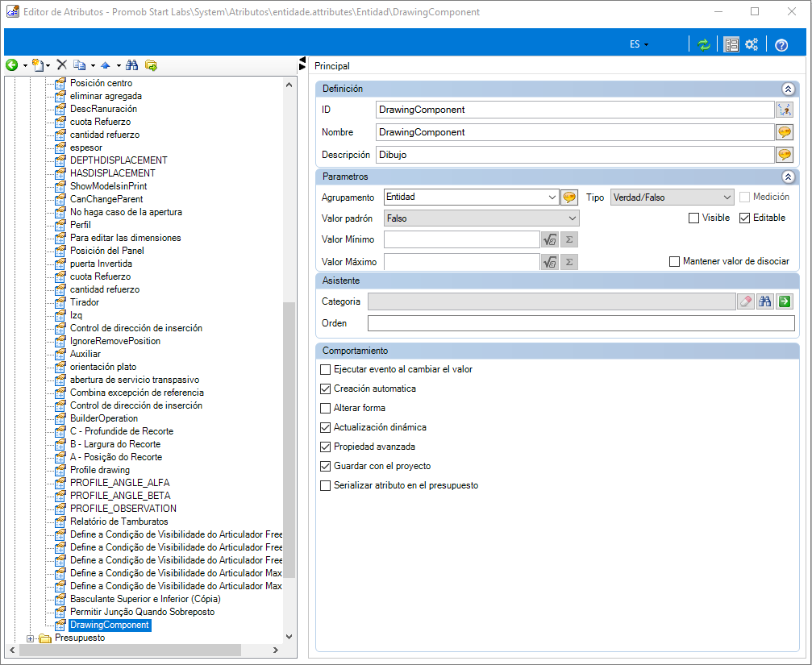Click the green back arrow icon
Viewport: 812px width, 665px height.
point(11,65)
